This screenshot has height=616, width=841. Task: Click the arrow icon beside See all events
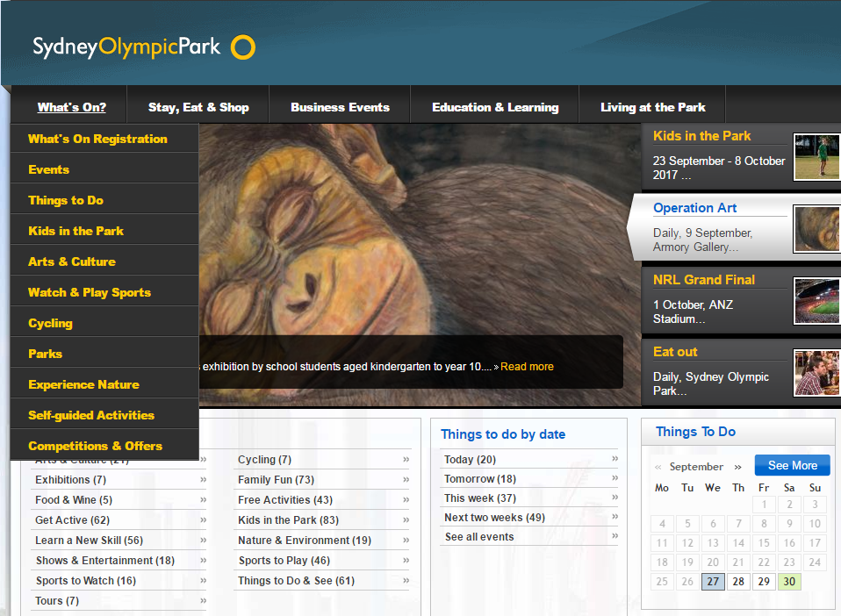tap(615, 535)
